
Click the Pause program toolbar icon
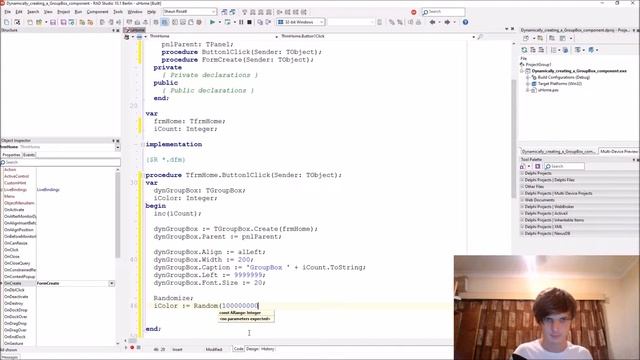coord(241,22)
